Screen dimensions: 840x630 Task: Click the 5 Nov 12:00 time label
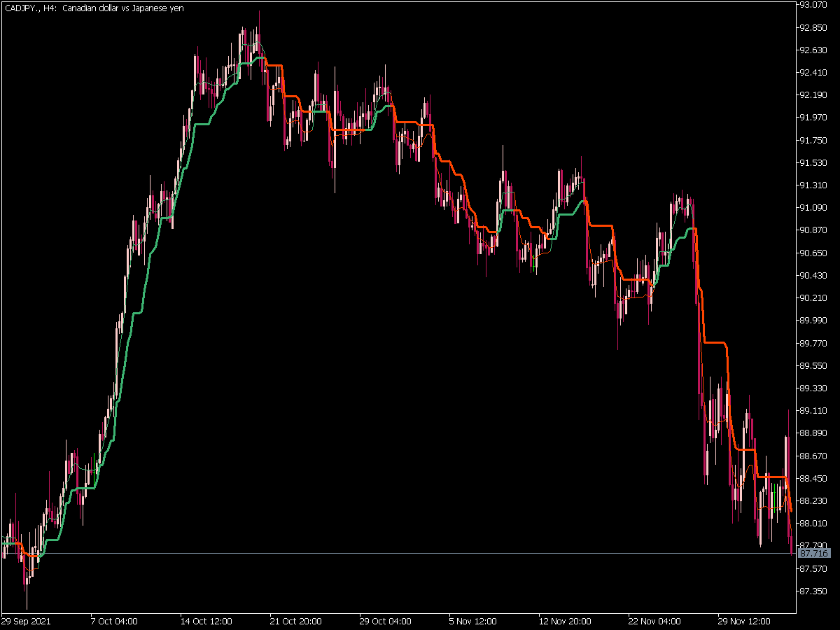pos(472,621)
